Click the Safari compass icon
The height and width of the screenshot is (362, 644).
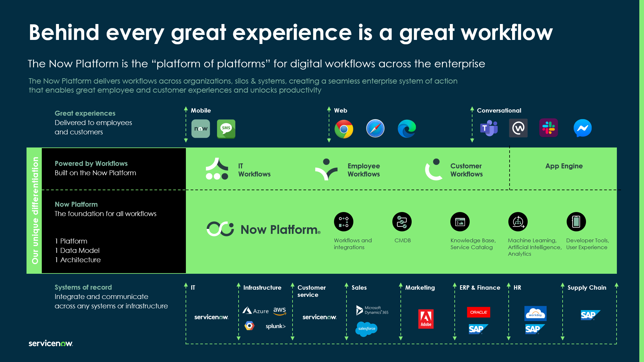tap(375, 128)
